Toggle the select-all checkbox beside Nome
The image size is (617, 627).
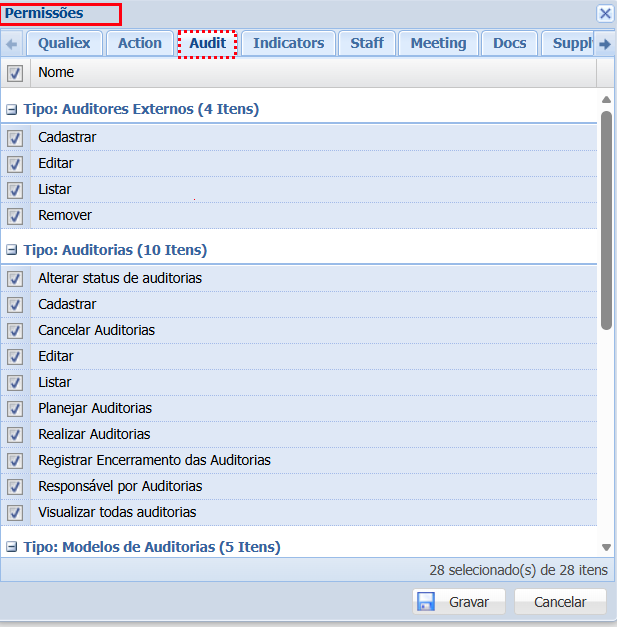[x=15, y=73]
